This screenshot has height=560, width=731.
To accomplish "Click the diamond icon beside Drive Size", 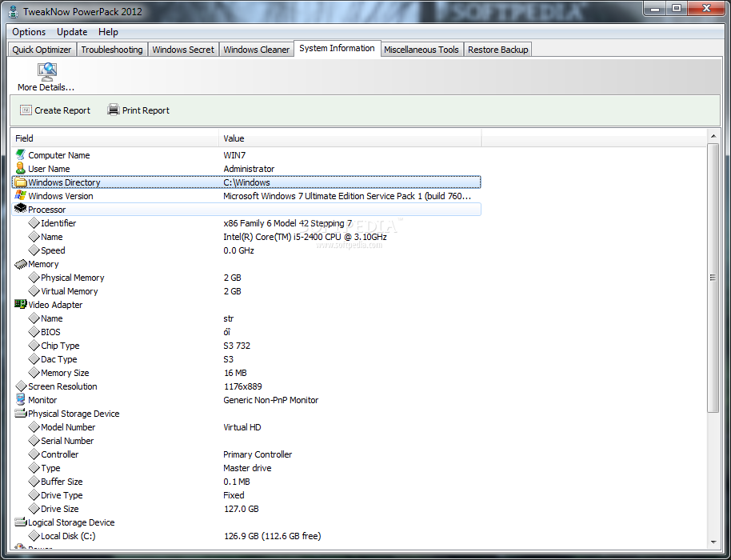I will coord(34,508).
